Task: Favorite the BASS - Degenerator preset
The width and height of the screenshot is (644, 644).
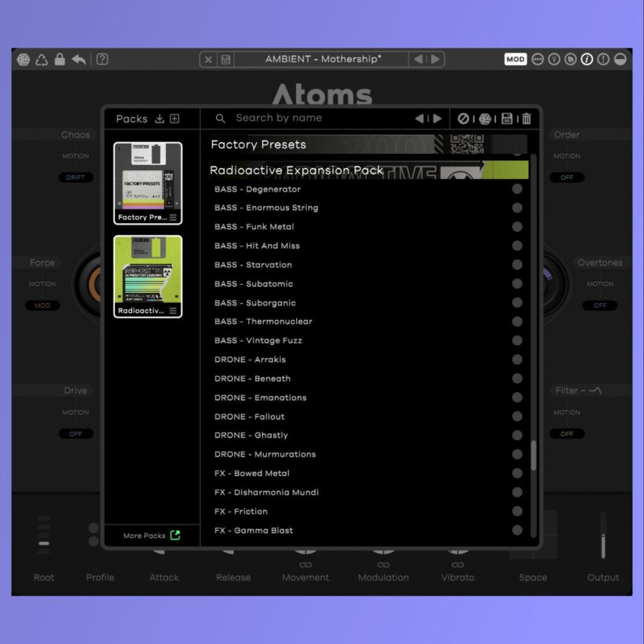Action: 517,189
